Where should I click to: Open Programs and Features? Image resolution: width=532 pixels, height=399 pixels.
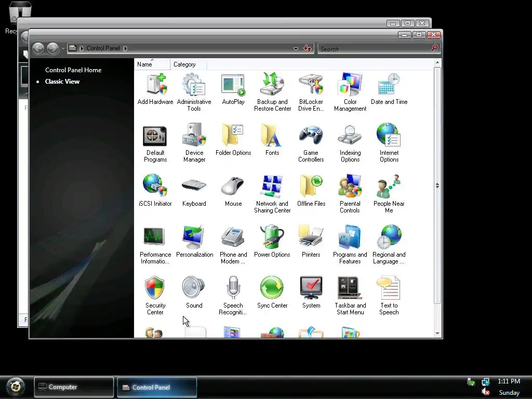(350, 245)
